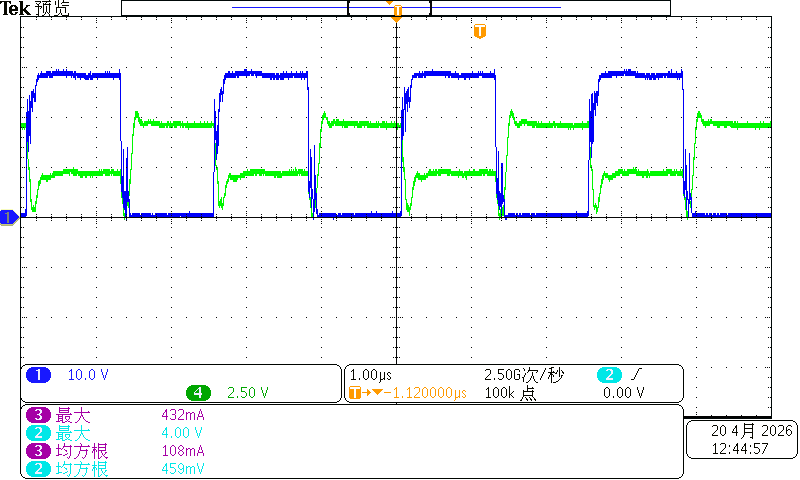This screenshot has width=800, height=480.
Task: Click the blue channel 1 ground marker
Action: [x=9, y=218]
